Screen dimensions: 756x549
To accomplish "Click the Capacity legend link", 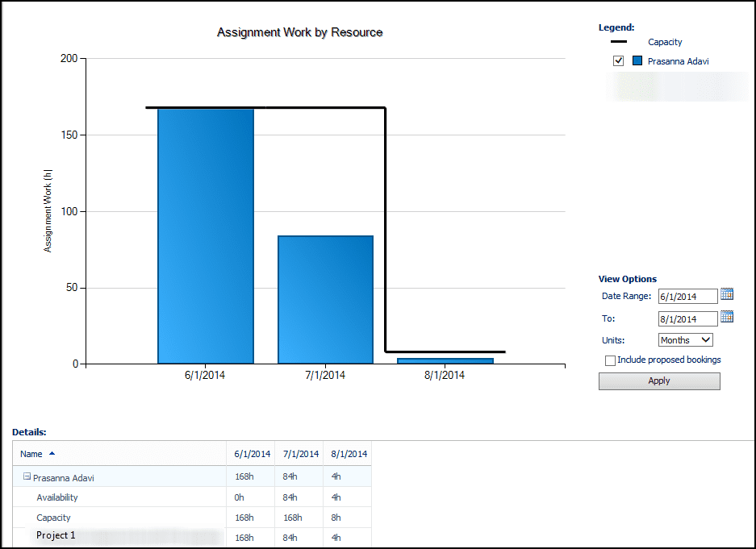I will tap(665, 42).
